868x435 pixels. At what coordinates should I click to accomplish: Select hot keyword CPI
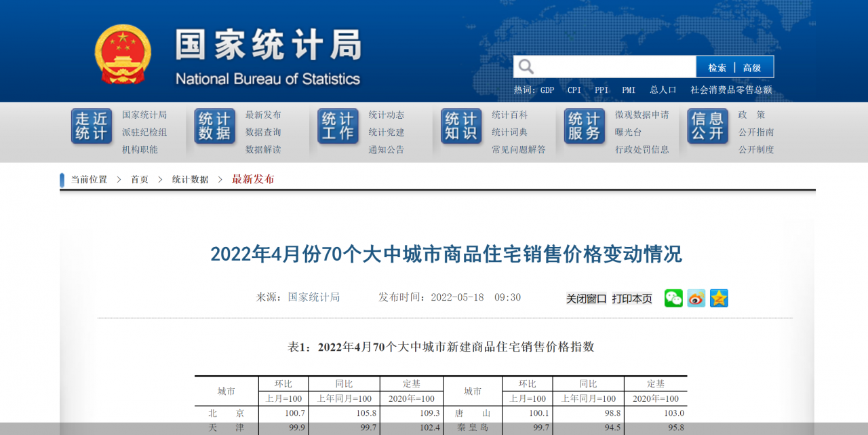coord(574,90)
